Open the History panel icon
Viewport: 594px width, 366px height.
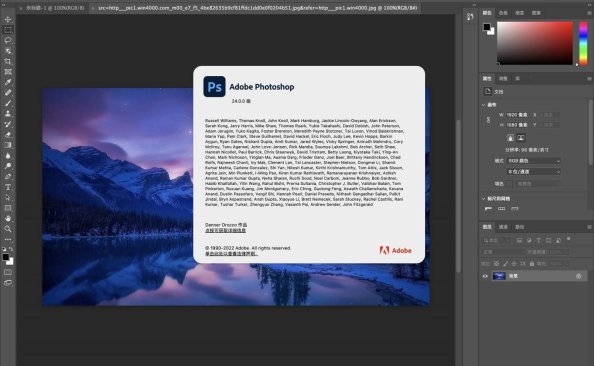(470, 17)
